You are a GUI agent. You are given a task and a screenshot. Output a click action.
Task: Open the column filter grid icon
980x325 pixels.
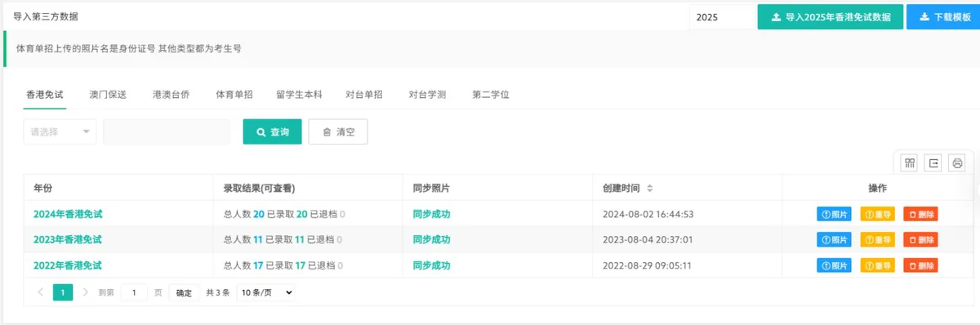pos(909,162)
